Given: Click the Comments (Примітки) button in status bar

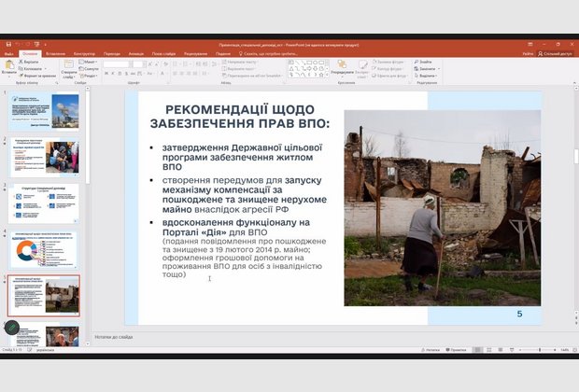Looking at the screenshot, I should click(x=457, y=348).
